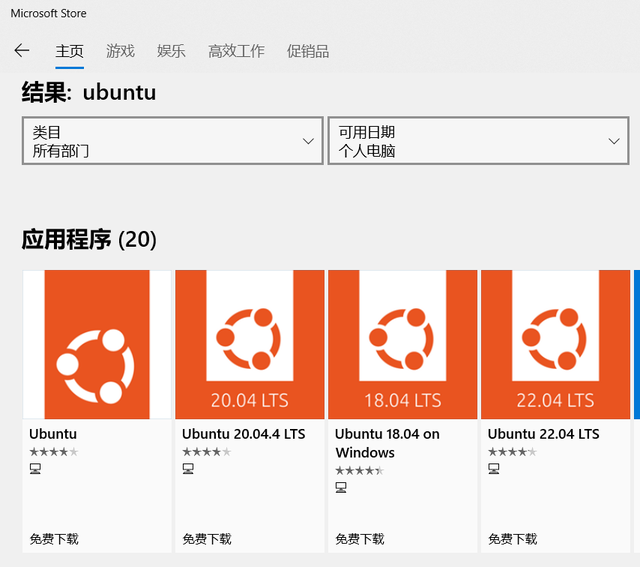Image resolution: width=640 pixels, height=567 pixels.
Task: Open the 娱乐 tab
Action: 171,51
